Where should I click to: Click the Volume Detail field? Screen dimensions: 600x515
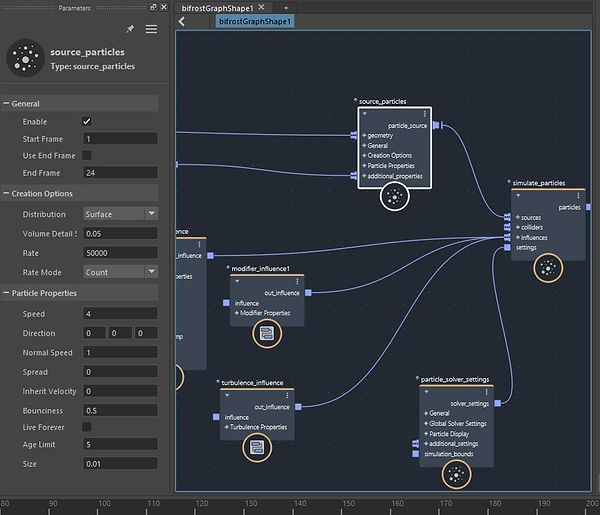(x=120, y=233)
